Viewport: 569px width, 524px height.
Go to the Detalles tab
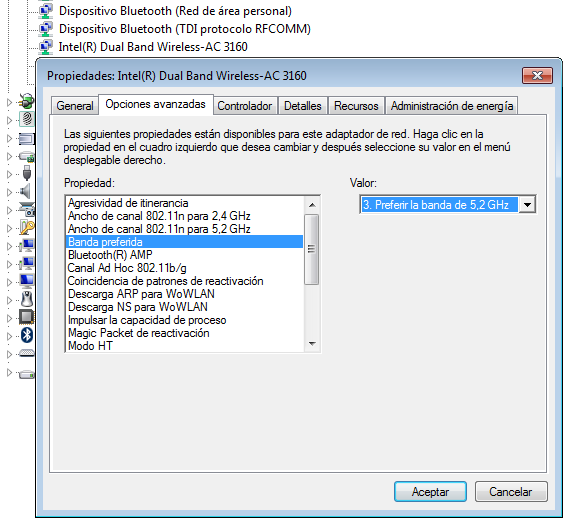coord(303,106)
